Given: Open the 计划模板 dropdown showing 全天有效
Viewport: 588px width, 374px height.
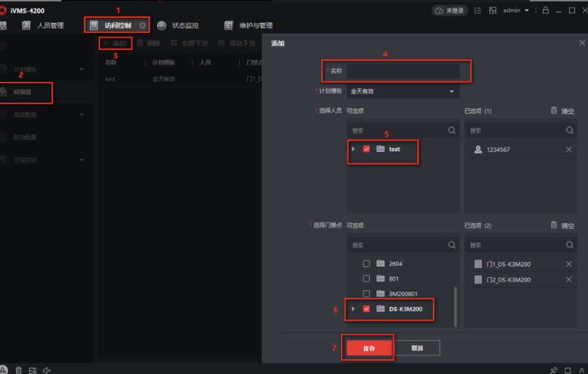Looking at the screenshot, I should point(402,91).
